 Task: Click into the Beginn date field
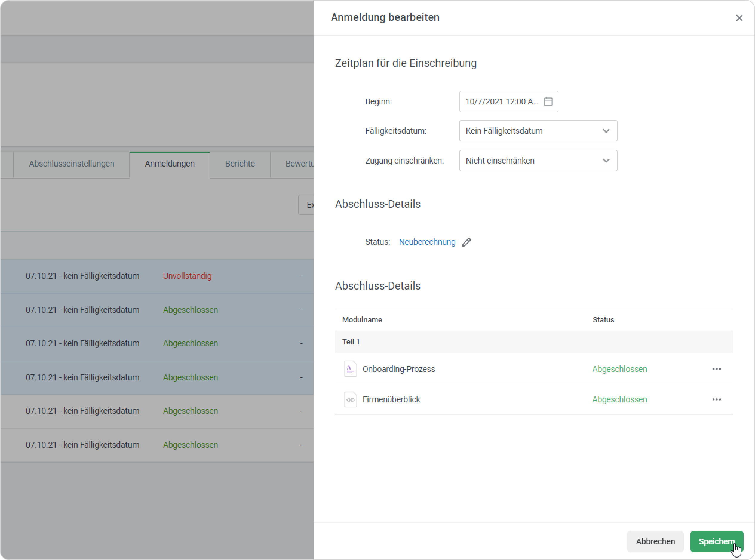pyautogui.click(x=501, y=102)
